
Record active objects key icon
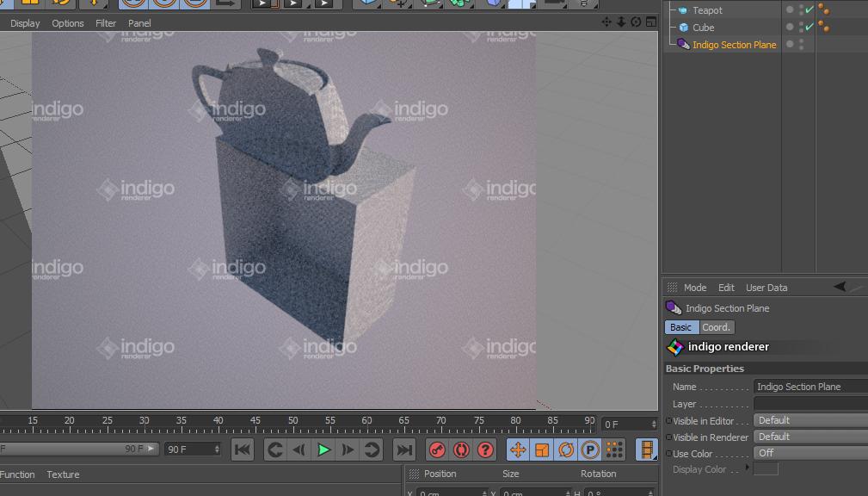[x=437, y=449]
